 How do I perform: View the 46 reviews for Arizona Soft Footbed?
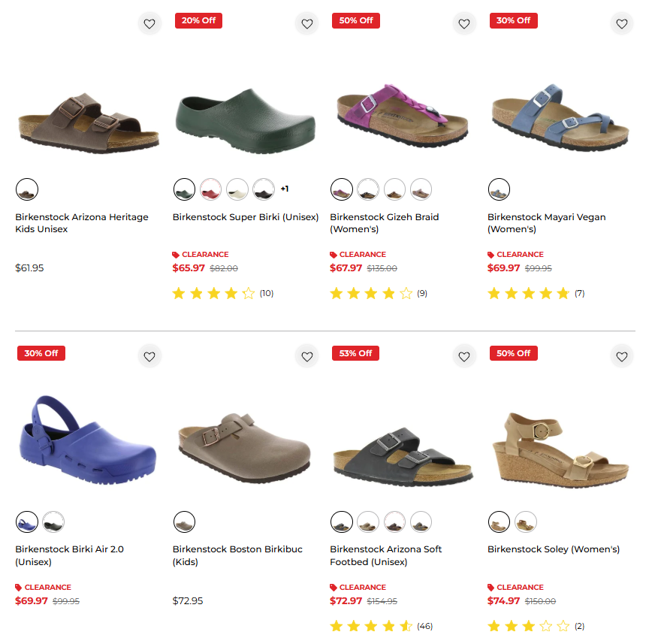point(424,626)
